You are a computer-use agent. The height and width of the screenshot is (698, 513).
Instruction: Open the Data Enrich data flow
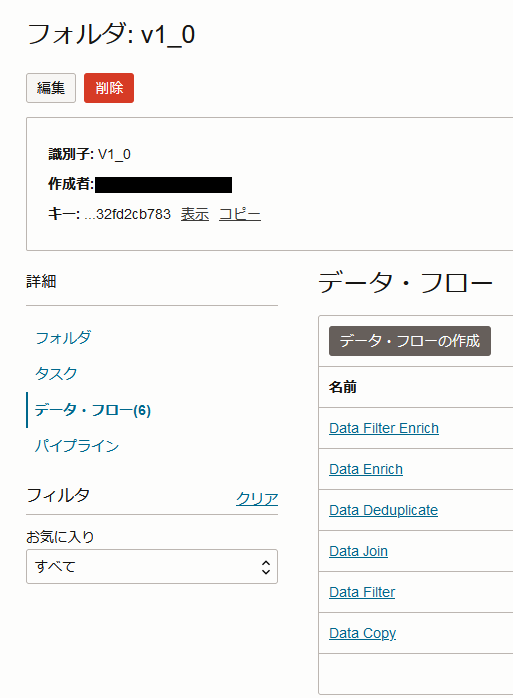(366, 469)
